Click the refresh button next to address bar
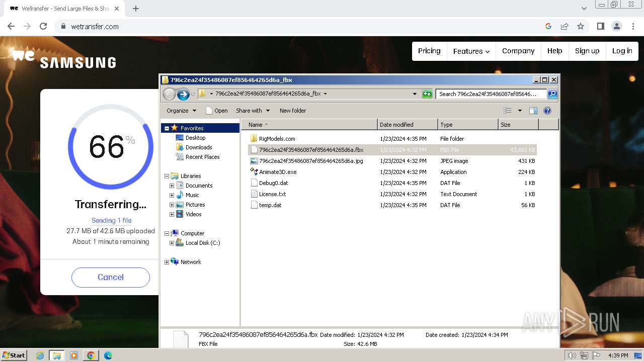The image size is (644, 362). (427, 94)
